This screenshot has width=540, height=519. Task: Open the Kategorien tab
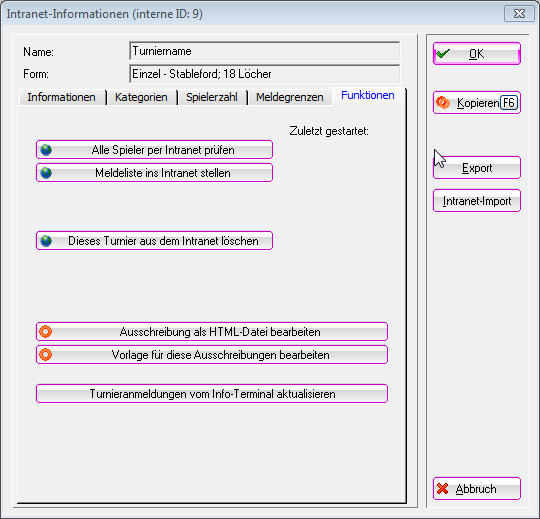[141, 97]
